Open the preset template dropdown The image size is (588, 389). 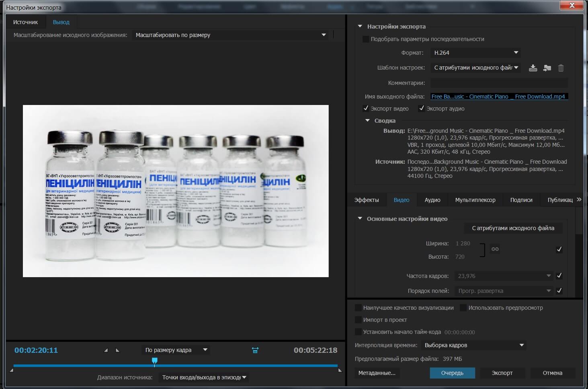(x=476, y=68)
